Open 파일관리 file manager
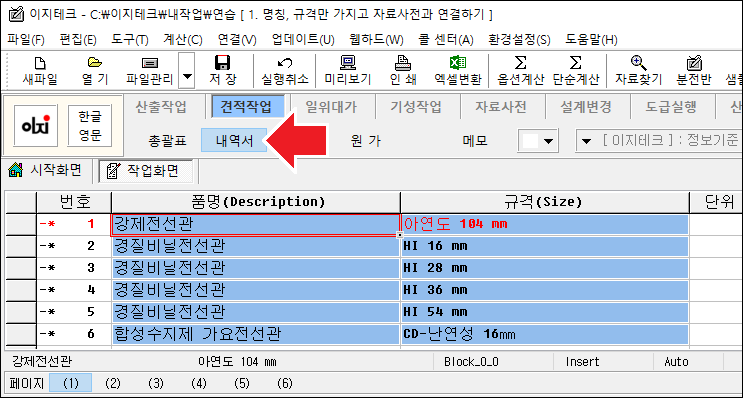 click(x=149, y=71)
